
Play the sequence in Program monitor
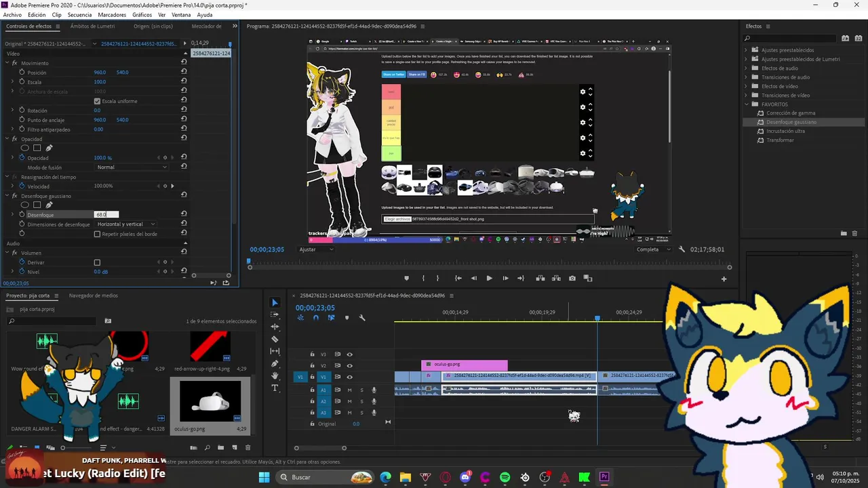tap(489, 278)
